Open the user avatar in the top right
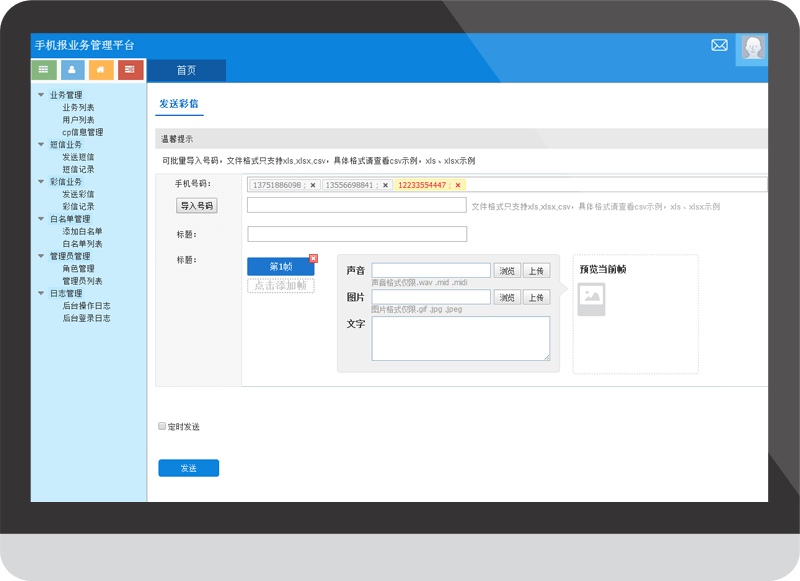The height and width of the screenshot is (581, 800). pyautogui.click(x=753, y=48)
